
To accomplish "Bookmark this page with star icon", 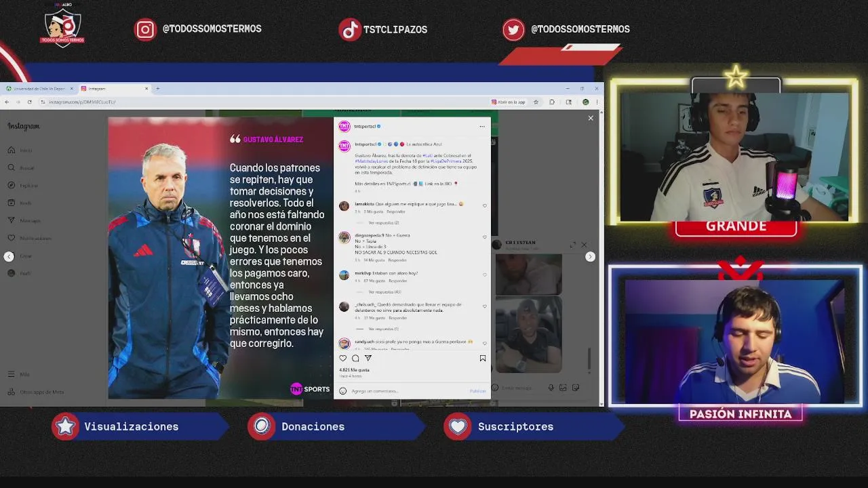I will point(536,102).
